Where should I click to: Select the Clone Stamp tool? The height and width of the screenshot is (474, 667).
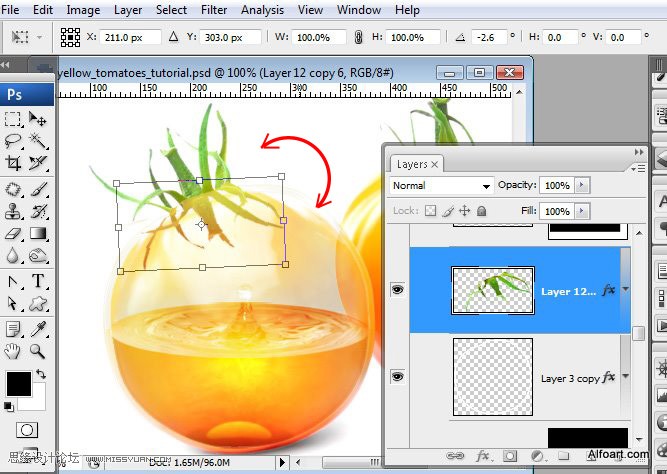(13, 211)
